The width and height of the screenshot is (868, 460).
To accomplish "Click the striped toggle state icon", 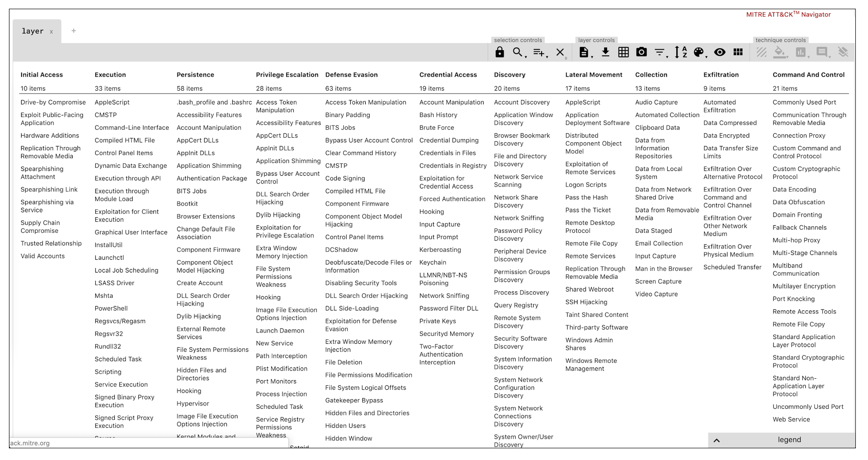I will (x=761, y=52).
